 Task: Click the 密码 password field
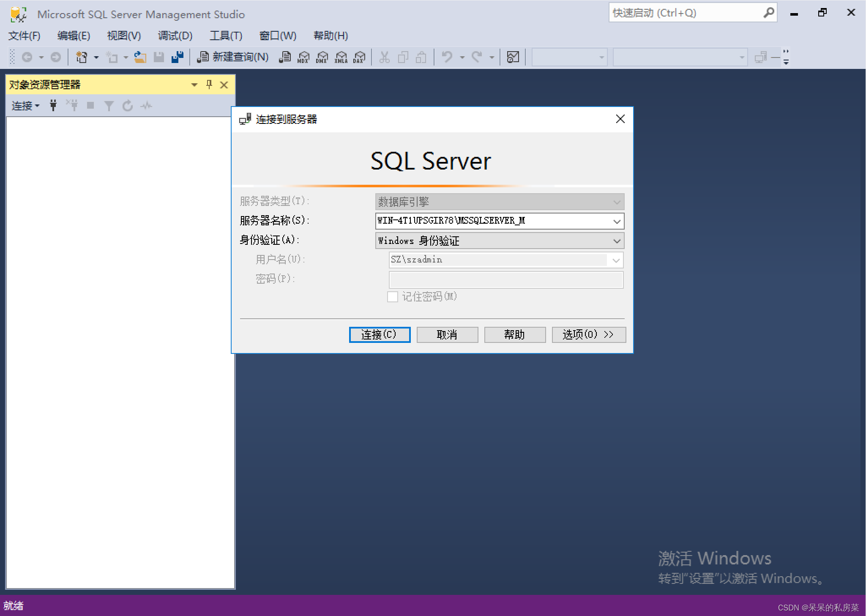tap(506, 280)
